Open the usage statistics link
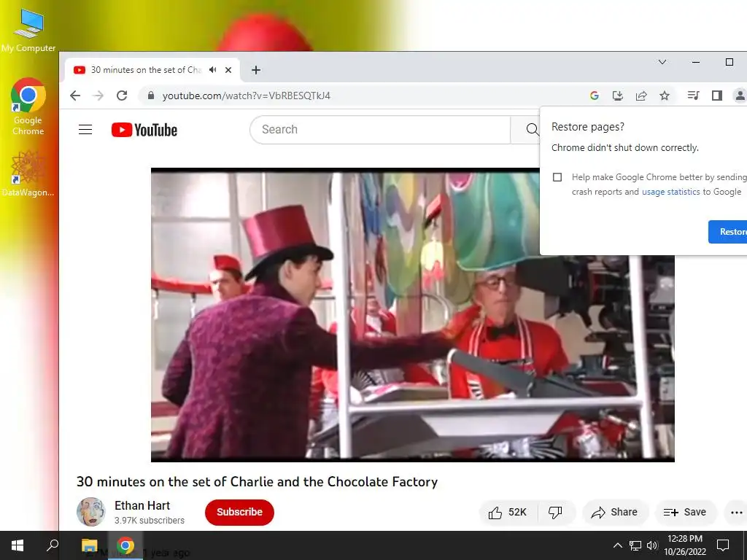Image resolution: width=747 pixels, height=560 pixels. tap(671, 192)
